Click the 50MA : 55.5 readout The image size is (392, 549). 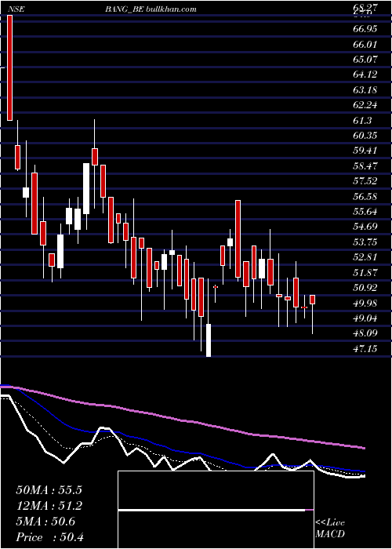pos(49,490)
